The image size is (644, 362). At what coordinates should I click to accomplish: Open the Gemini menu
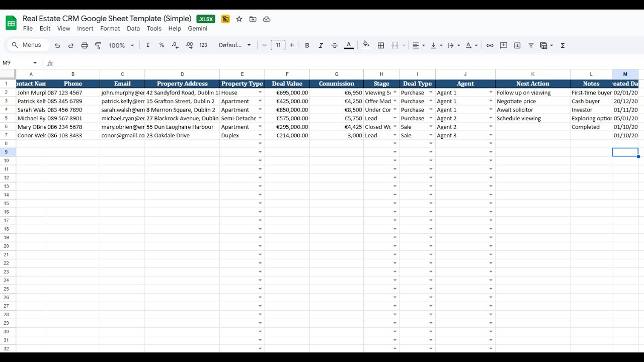[x=198, y=29]
